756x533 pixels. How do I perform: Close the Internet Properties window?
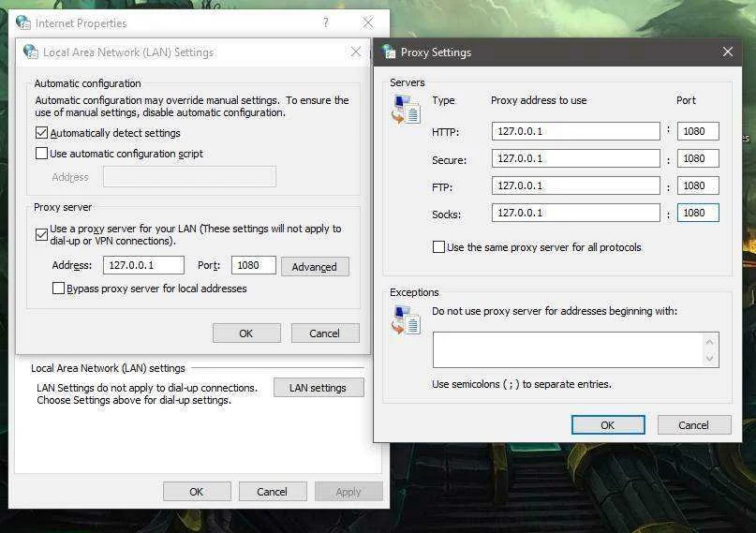pyautogui.click(x=368, y=22)
